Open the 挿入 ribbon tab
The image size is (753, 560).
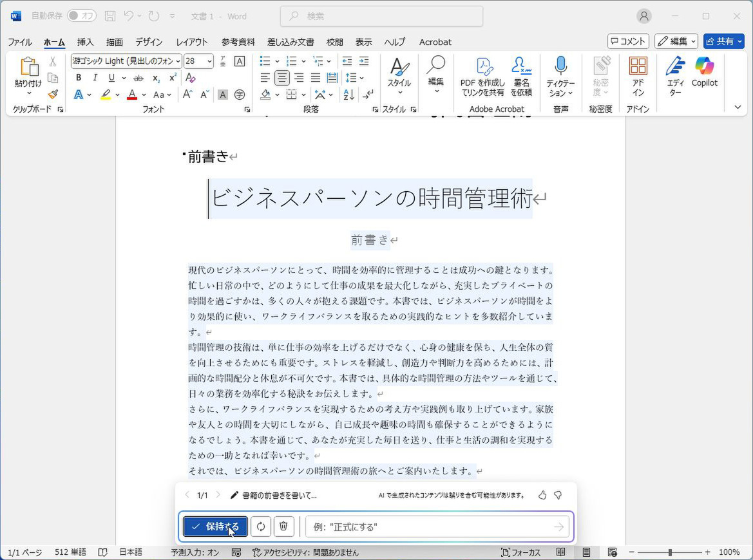point(85,42)
